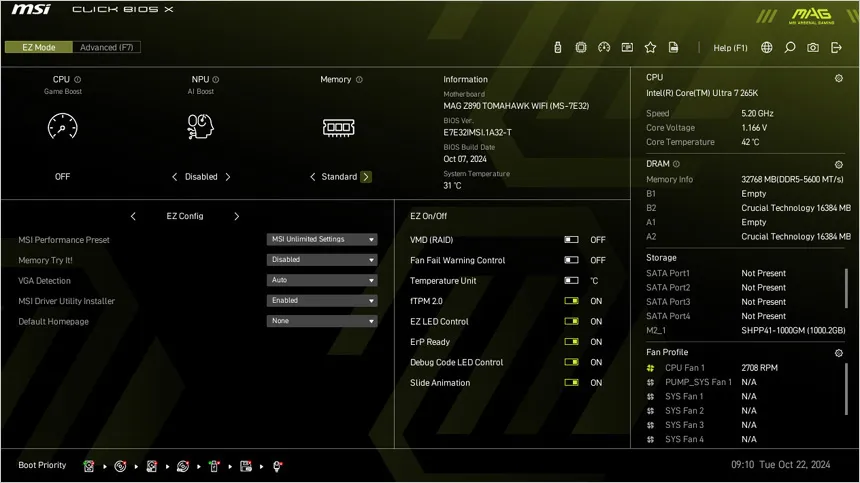
Task: Click the NPU AI Boost head icon
Action: click(200, 127)
